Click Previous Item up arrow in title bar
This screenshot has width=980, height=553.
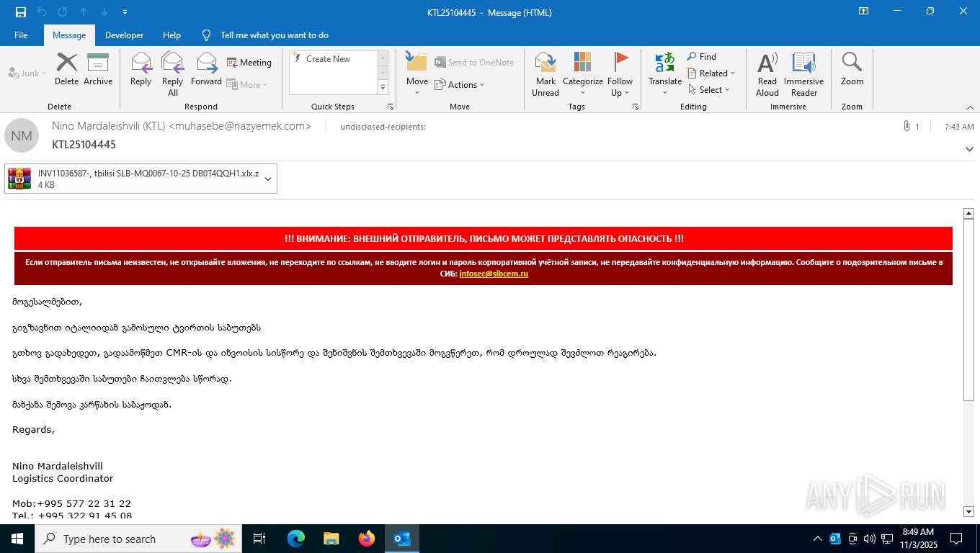[x=84, y=12]
